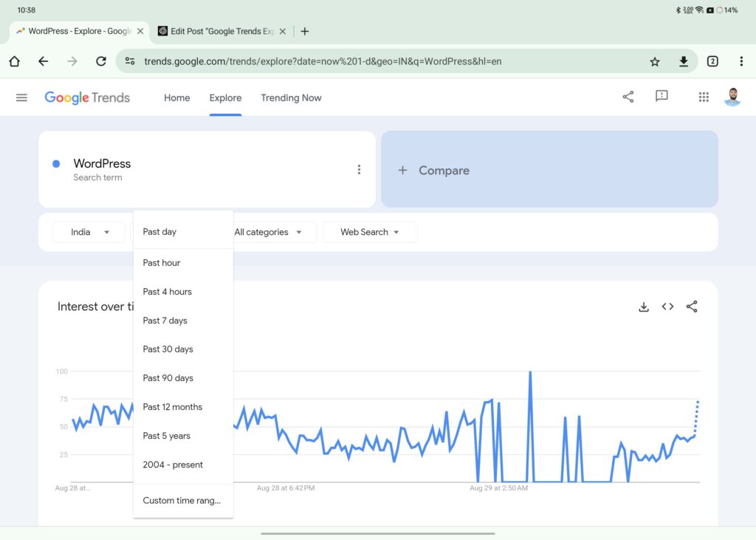Go to Trending Now tab
Screen dimensions: 756x540
click(291, 98)
